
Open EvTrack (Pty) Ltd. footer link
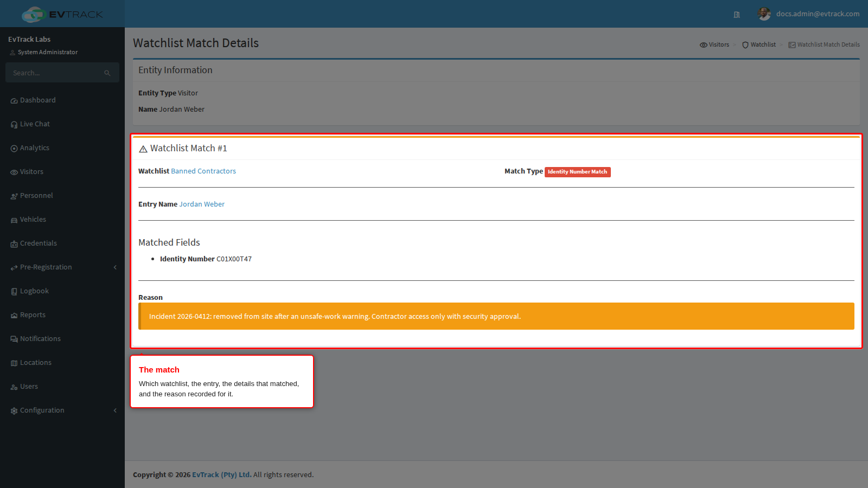point(222,475)
